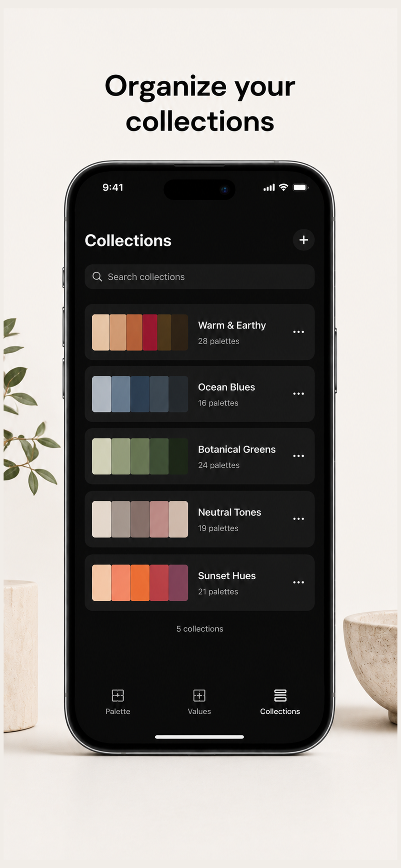This screenshot has width=401, height=868.
Task: Pick the bright orange swatch in Sunset Hues
Action: [140, 583]
